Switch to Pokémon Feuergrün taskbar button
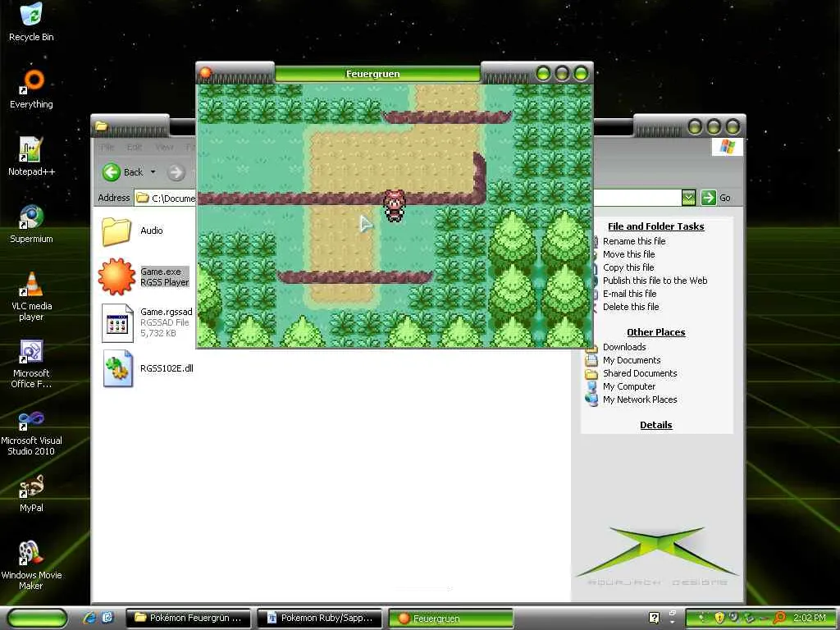840x630 pixels. [x=189, y=618]
